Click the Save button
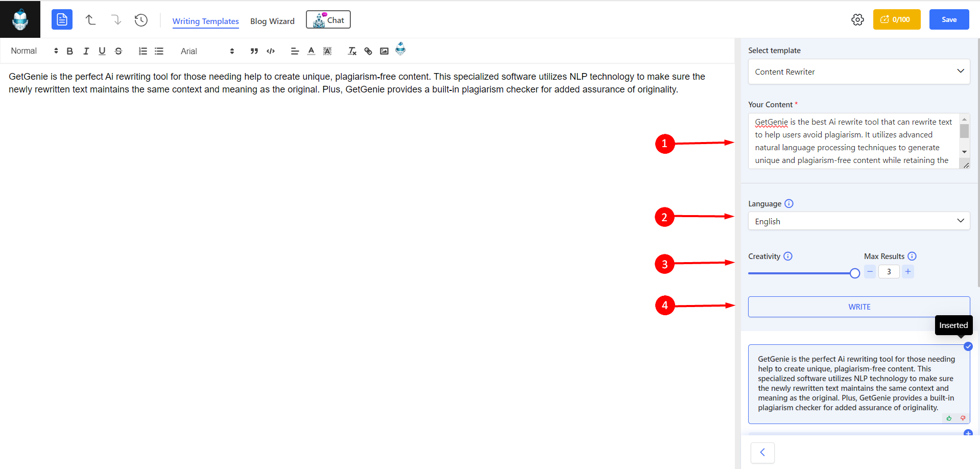980x469 pixels. pos(949,19)
